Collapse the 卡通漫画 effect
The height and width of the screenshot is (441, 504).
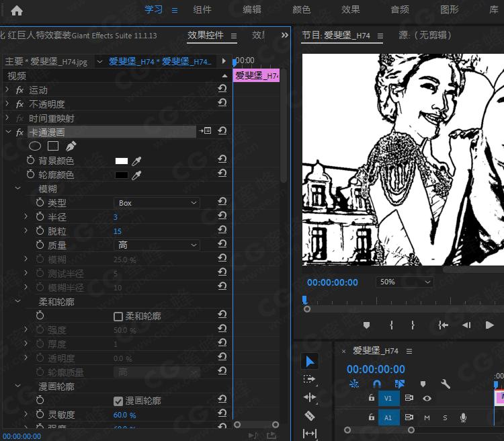[8, 132]
